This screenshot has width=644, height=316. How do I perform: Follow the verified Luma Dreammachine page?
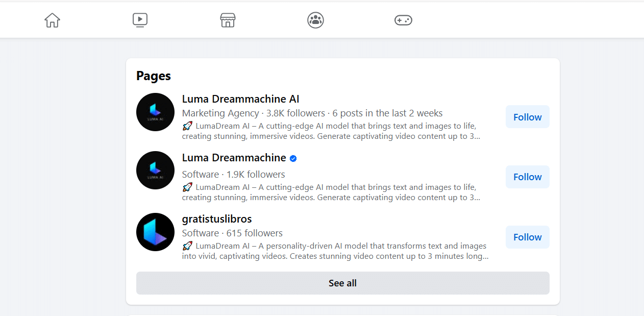pos(527,177)
